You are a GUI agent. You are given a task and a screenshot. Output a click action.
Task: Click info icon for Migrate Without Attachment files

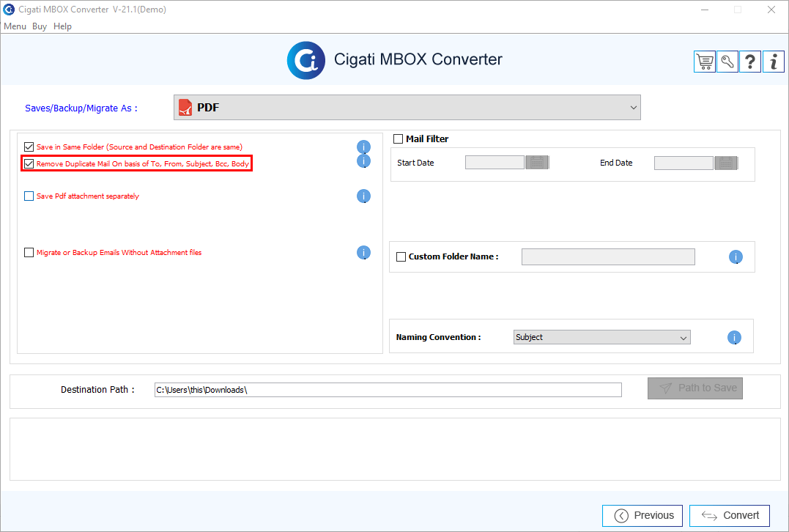pos(363,253)
